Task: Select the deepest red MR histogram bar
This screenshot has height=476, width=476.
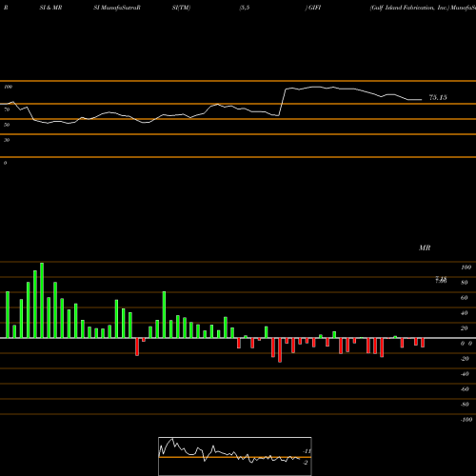Action: pos(280,350)
